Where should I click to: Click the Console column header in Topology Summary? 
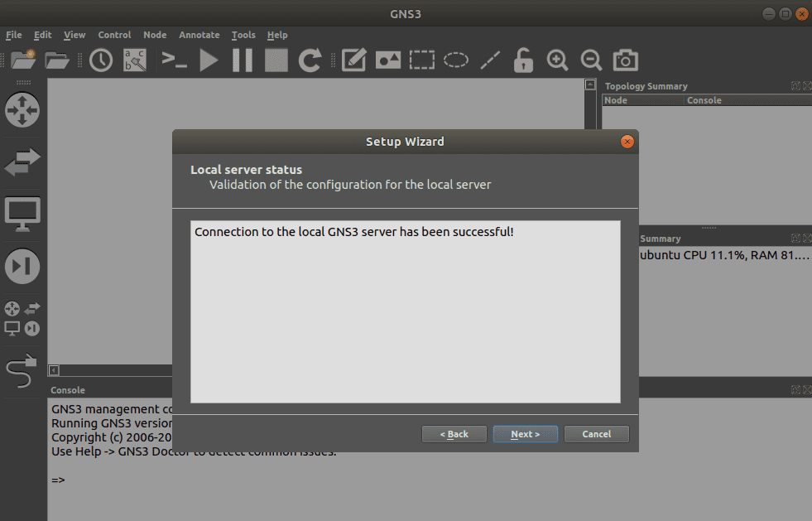coord(747,100)
